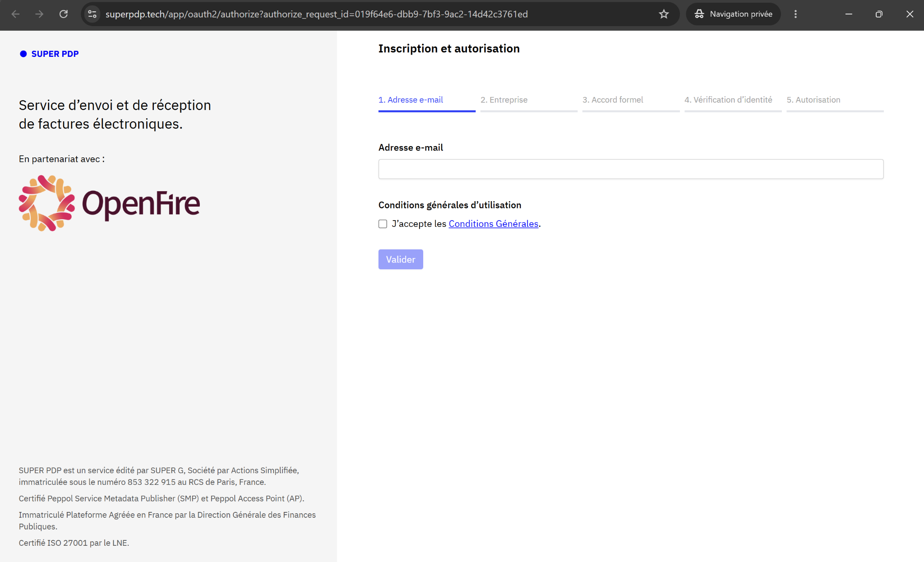Click the Adresse e-mail field label
Image resolution: width=924 pixels, height=562 pixels.
pos(411,147)
